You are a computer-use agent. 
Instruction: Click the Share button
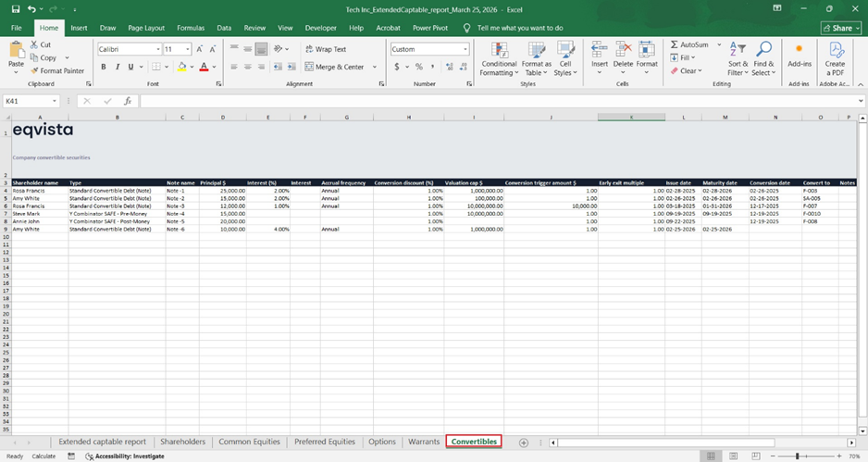(840, 28)
